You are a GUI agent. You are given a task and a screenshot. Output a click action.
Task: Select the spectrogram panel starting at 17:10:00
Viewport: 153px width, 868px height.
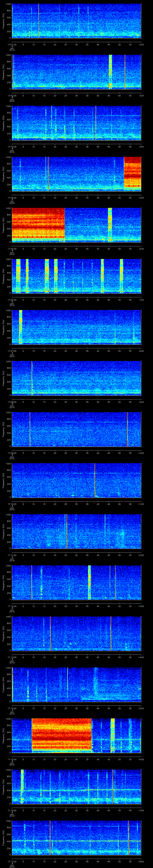[x=77, y=480]
